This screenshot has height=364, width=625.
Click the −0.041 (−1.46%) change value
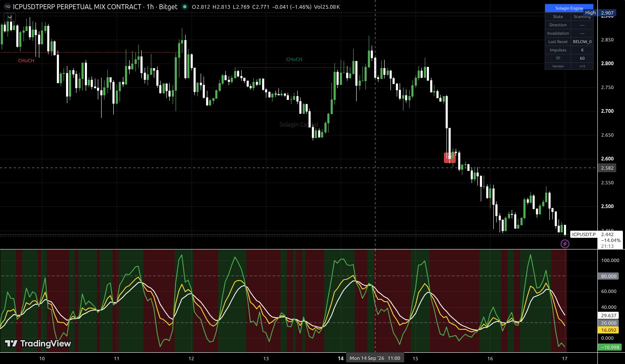click(x=291, y=7)
